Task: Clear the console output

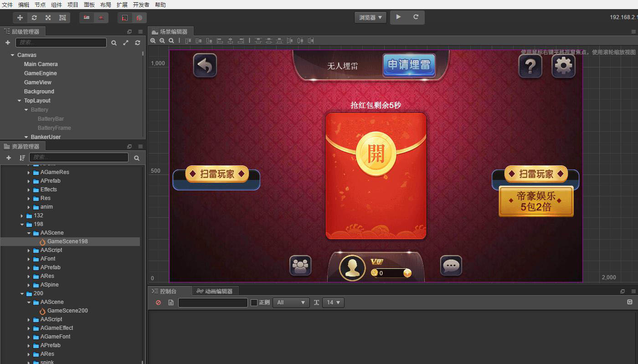Action: point(158,302)
